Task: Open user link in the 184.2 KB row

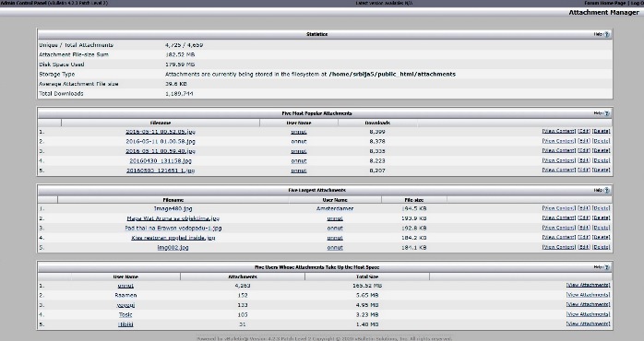Action: point(335,238)
